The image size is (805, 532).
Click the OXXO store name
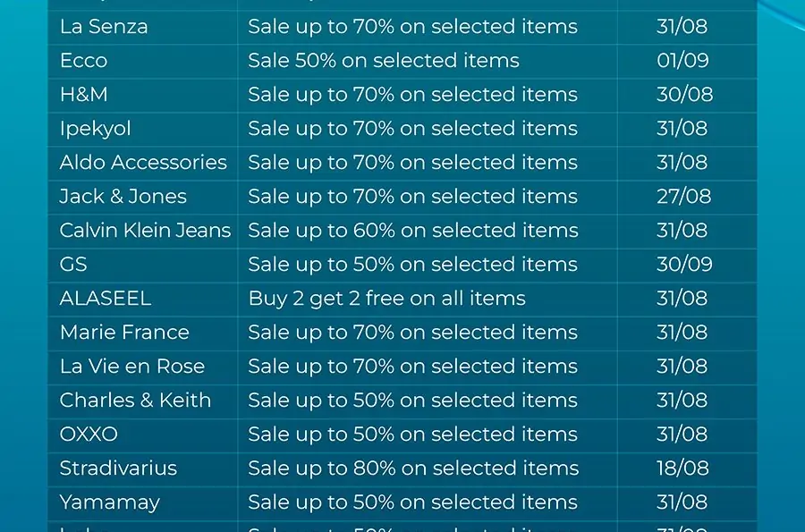click(x=89, y=435)
